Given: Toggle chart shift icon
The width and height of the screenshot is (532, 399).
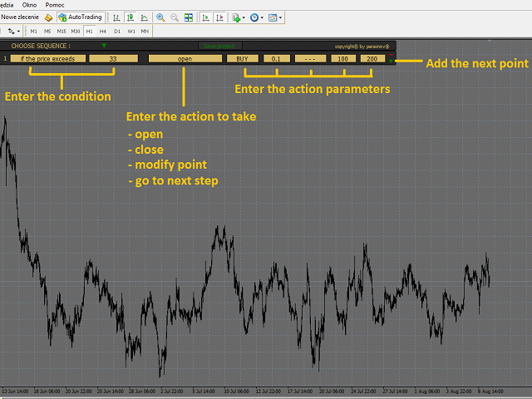Looking at the screenshot, I should click(219, 17).
